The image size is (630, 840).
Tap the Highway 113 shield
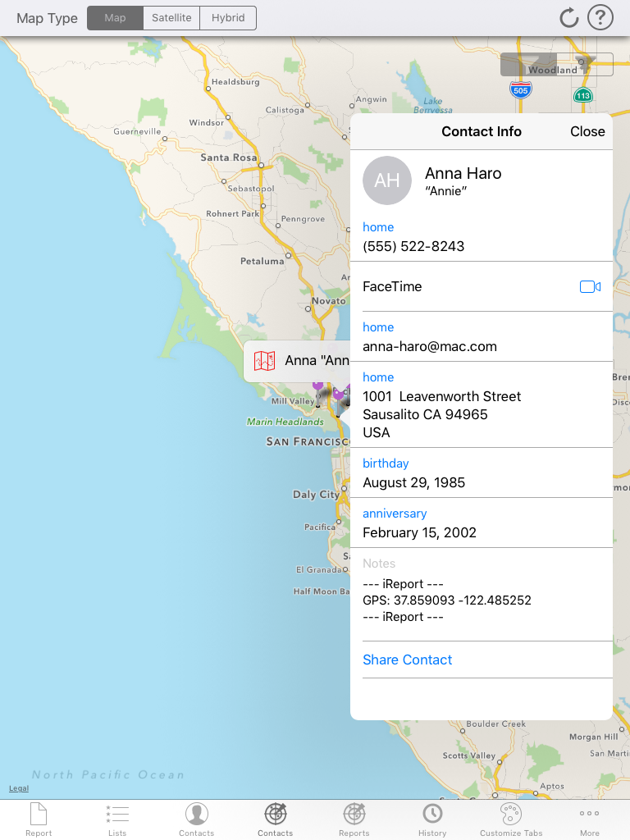pos(583,96)
